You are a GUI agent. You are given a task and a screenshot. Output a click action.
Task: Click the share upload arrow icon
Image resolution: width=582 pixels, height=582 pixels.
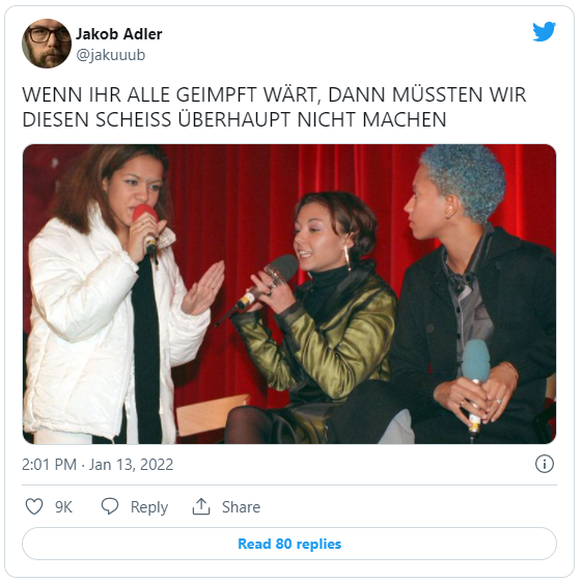pyautogui.click(x=201, y=507)
